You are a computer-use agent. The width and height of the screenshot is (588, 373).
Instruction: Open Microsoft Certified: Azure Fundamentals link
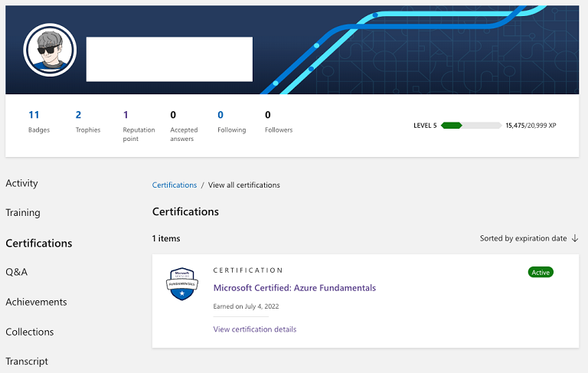click(x=294, y=288)
